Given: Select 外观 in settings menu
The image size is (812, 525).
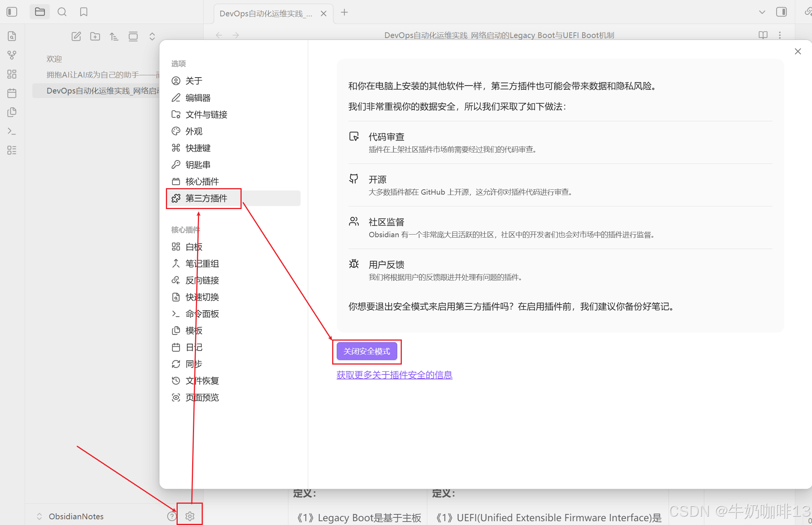Looking at the screenshot, I should 194,131.
